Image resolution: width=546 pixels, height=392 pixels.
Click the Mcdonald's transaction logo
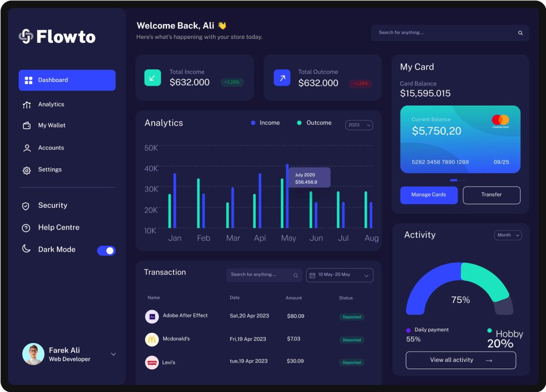pyautogui.click(x=152, y=339)
